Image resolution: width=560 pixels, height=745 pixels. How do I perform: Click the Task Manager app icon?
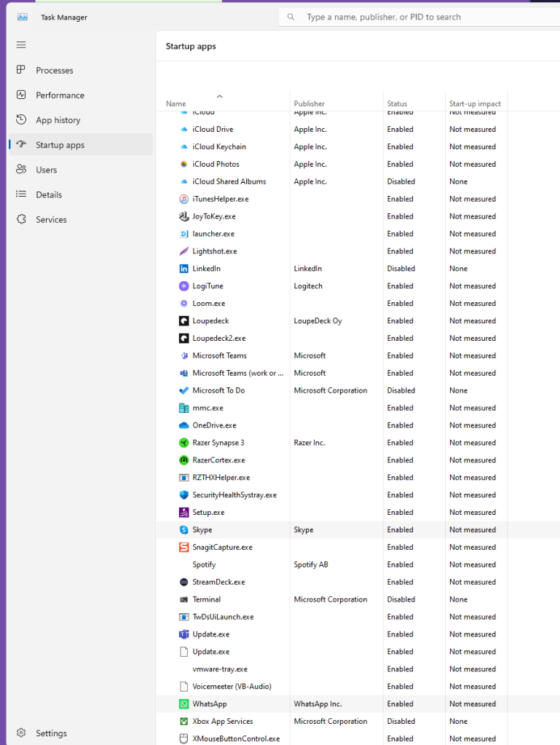[23, 17]
